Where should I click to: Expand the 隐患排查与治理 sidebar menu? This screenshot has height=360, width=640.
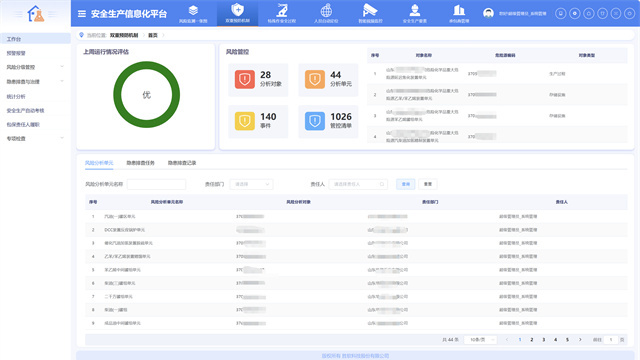(35, 82)
